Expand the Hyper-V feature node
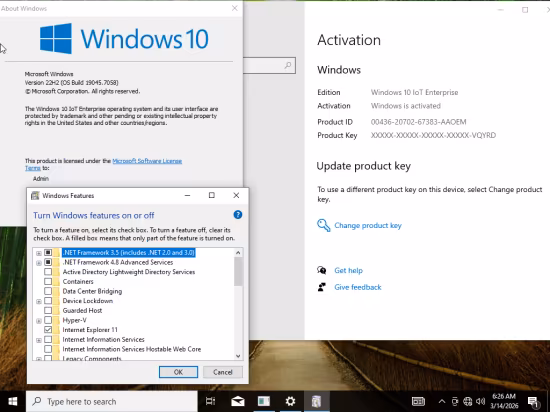Screen dimensions: 550x412 [39, 320]
